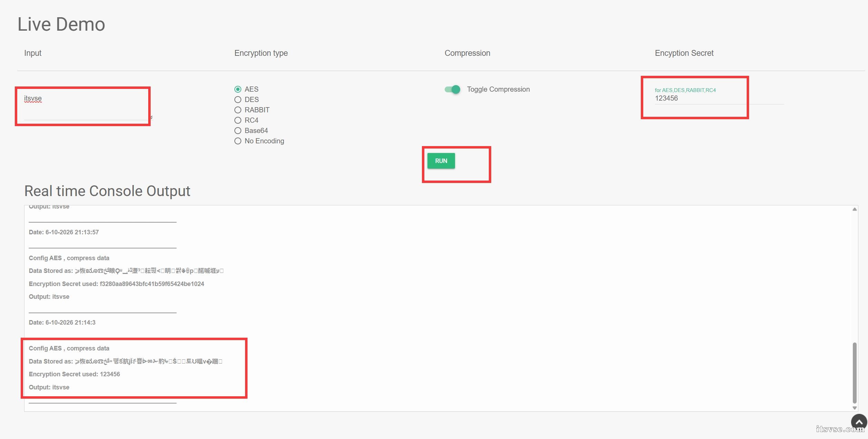Image resolution: width=868 pixels, height=439 pixels.
Task: Click the Encryption Secret field with 123456
Action: pyautogui.click(x=719, y=98)
